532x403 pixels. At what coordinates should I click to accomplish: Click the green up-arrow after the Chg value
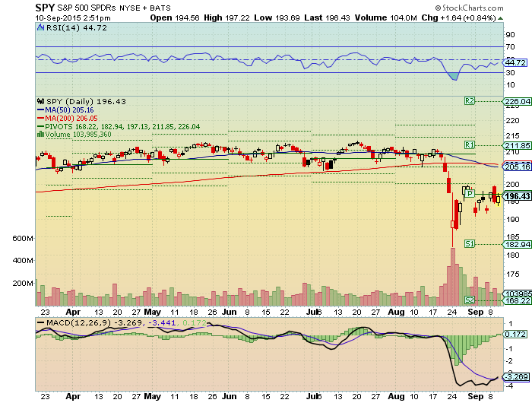click(501, 18)
